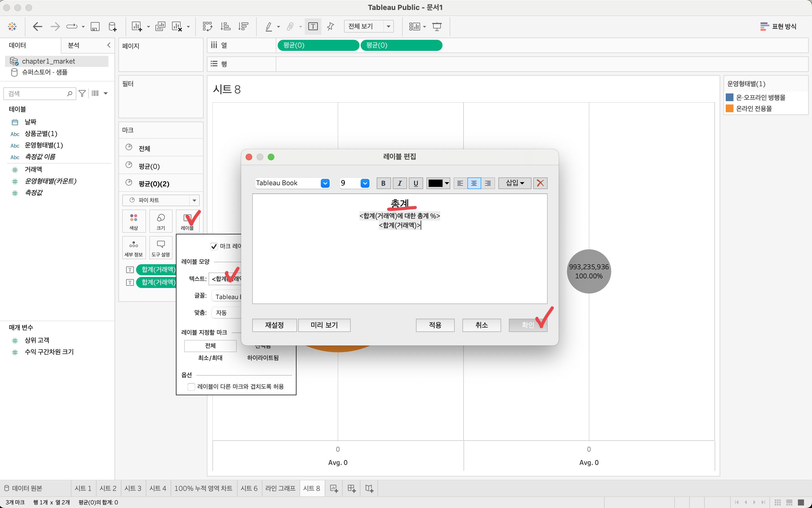Click the 미리 보기 preview button
The image size is (812, 508).
click(x=324, y=325)
